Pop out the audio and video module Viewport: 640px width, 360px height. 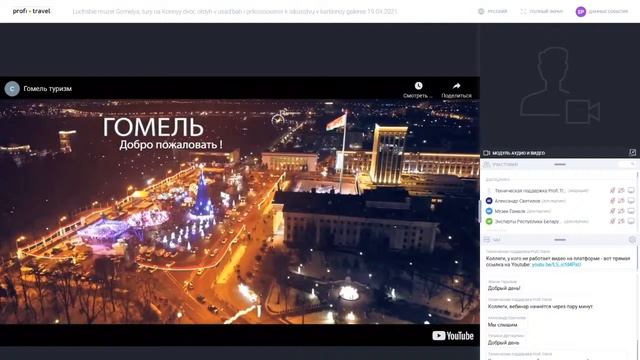point(632,153)
